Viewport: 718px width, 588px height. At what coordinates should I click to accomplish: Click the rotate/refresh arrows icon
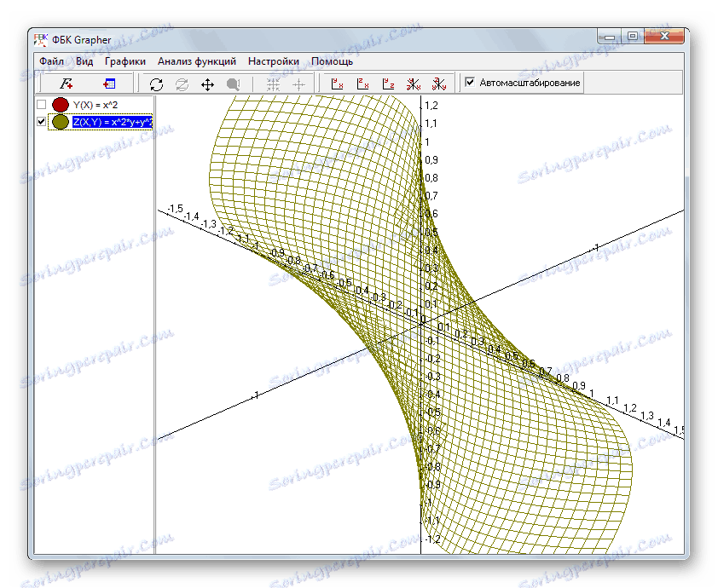(x=156, y=84)
